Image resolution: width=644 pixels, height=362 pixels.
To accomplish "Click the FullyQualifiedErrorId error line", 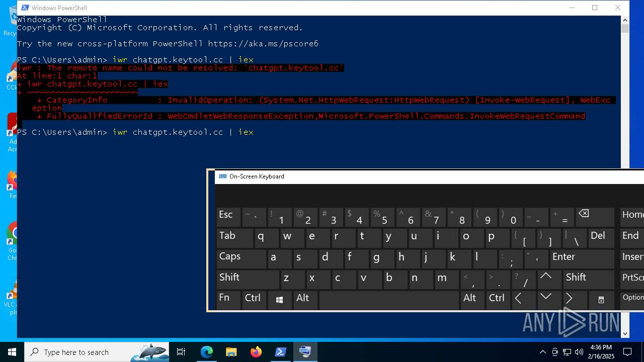I will tap(311, 116).
